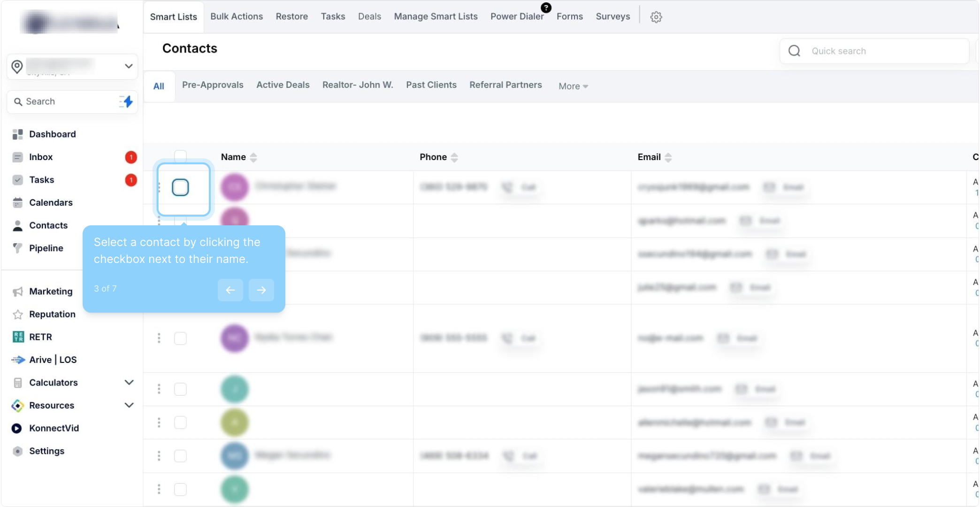Click the lightning bolt quick-actions icon
Screen dimensions: 980x507
(x=126, y=101)
